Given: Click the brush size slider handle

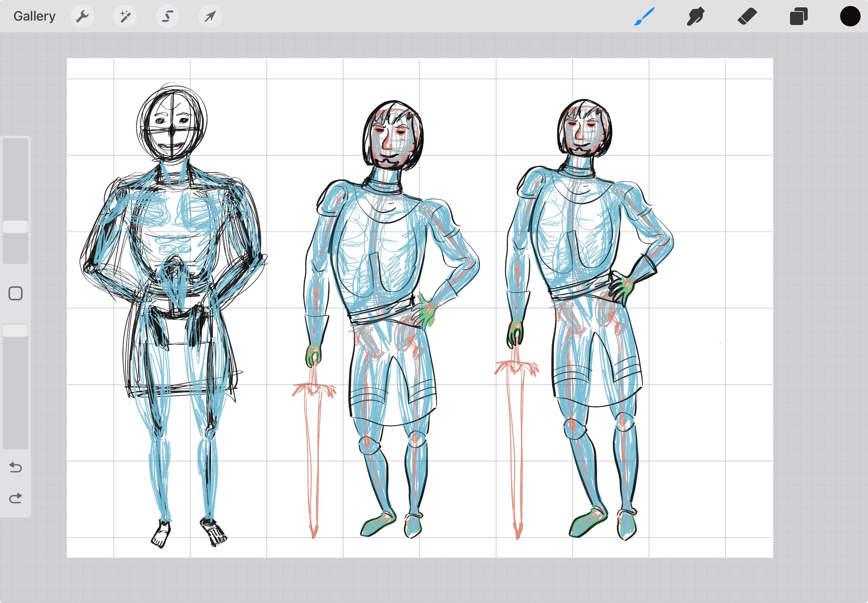Looking at the screenshot, I should (15, 227).
